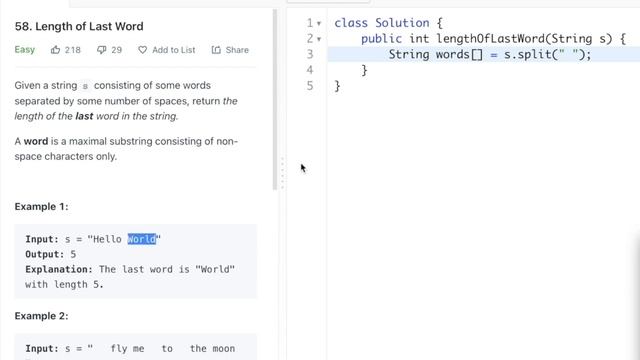Click the Example 2: heading
640x360 pixels.
pyautogui.click(x=42, y=316)
